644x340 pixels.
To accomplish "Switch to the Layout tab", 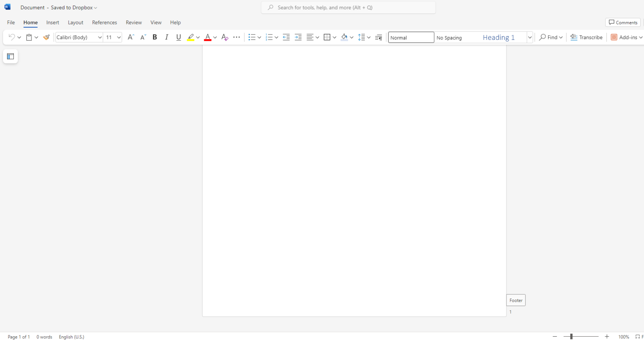I will (75, 23).
